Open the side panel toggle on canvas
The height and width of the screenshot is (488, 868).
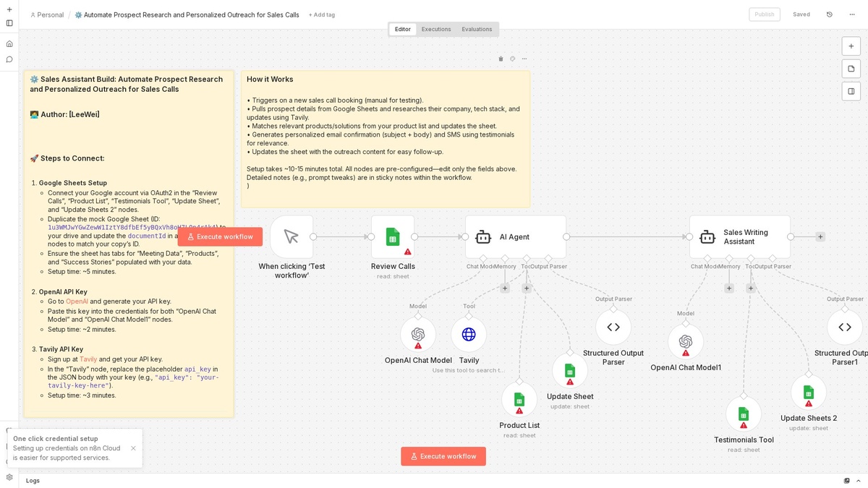851,91
